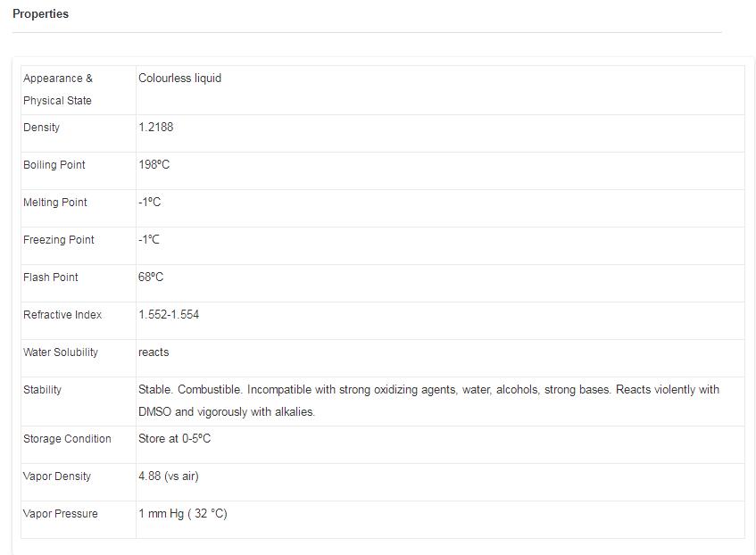Click the Freezing Point label
This screenshot has height=555, width=756.
(x=59, y=240)
